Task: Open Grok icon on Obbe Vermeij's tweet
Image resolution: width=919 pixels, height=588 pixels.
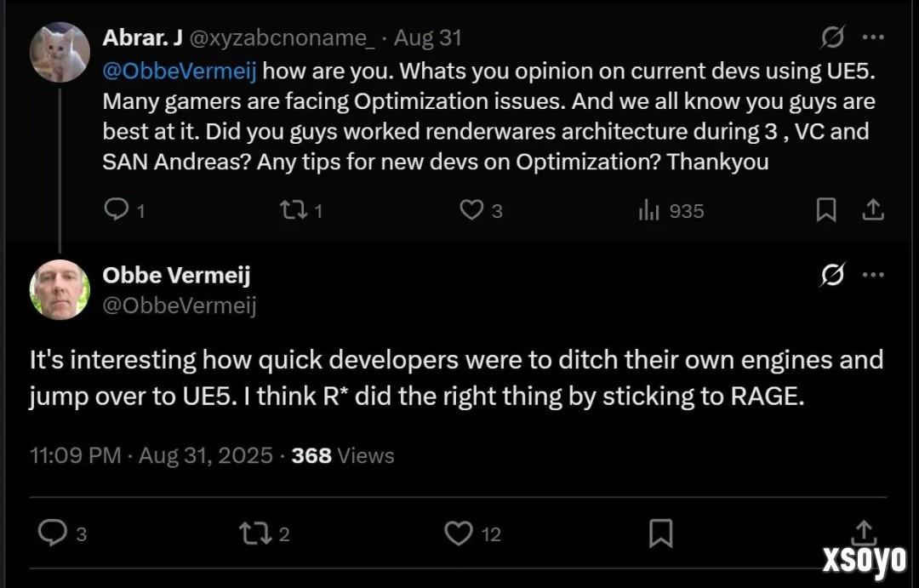Action: point(832,274)
